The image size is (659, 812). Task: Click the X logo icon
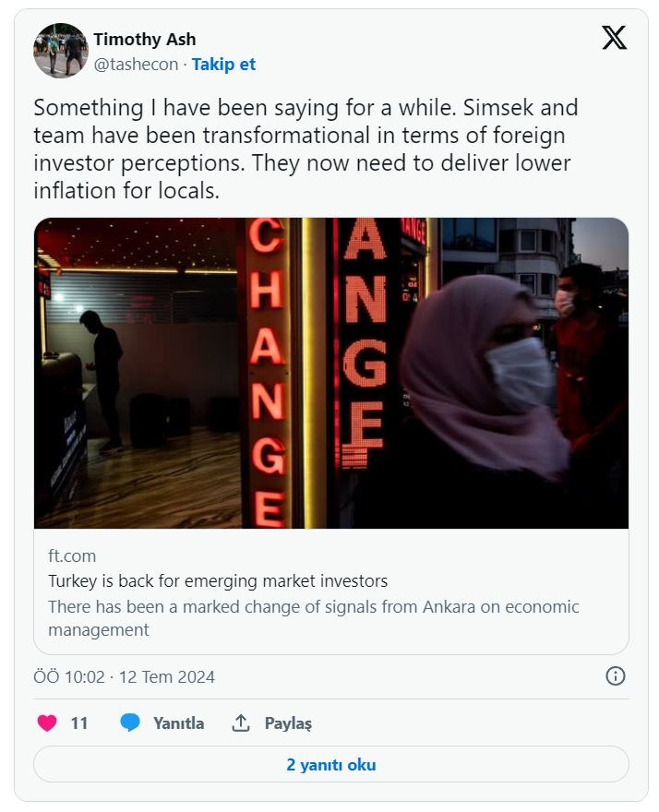click(x=614, y=38)
